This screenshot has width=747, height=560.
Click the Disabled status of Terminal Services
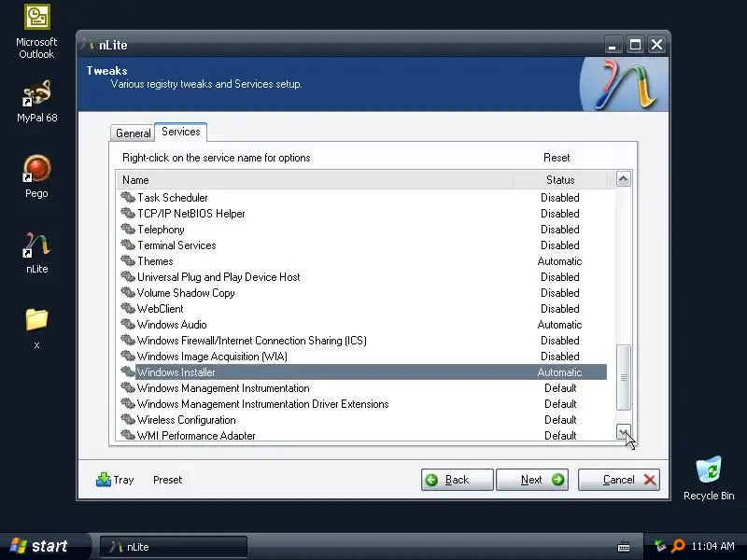[559, 245]
